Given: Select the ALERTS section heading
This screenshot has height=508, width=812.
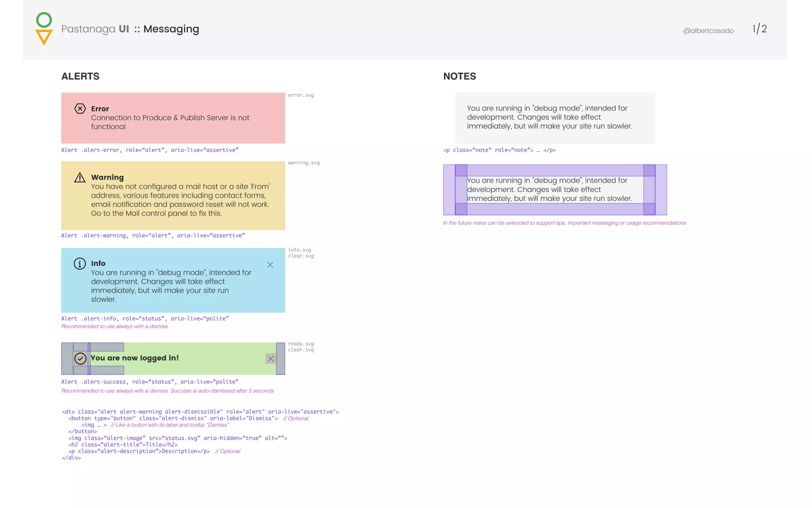Looking at the screenshot, I should [80, 76].
